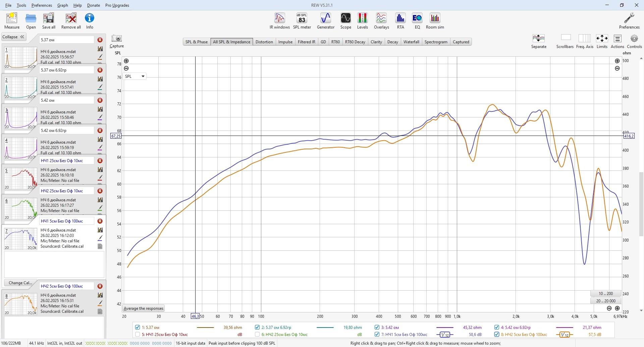Switch to the Spectrogram tab
Screen dimensions: 644x347
[436, 42]
